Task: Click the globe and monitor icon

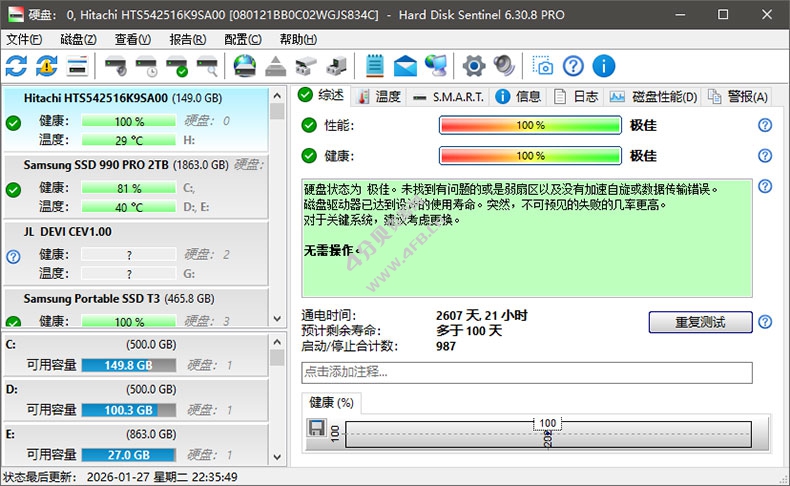Action: click(436, 66)
